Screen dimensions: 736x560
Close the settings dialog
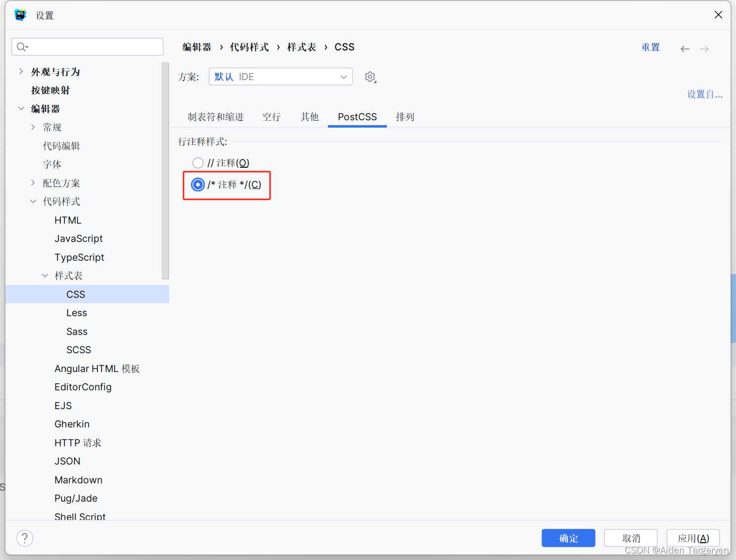(x=718, y=15)
